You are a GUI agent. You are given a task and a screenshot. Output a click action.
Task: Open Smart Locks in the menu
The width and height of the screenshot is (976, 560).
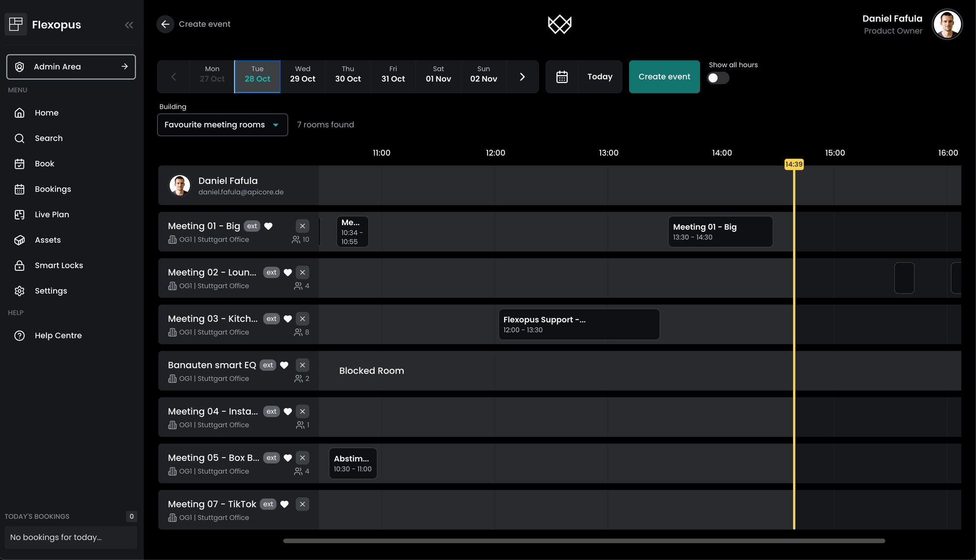click(x=59, y=265)
